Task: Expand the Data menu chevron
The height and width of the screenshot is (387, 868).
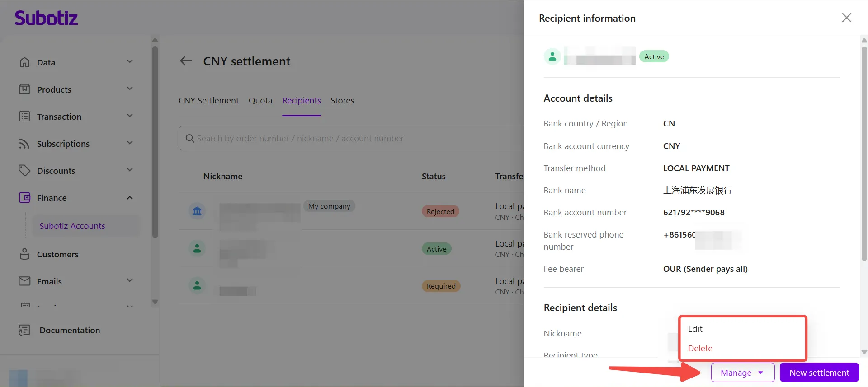Action: 130,61
